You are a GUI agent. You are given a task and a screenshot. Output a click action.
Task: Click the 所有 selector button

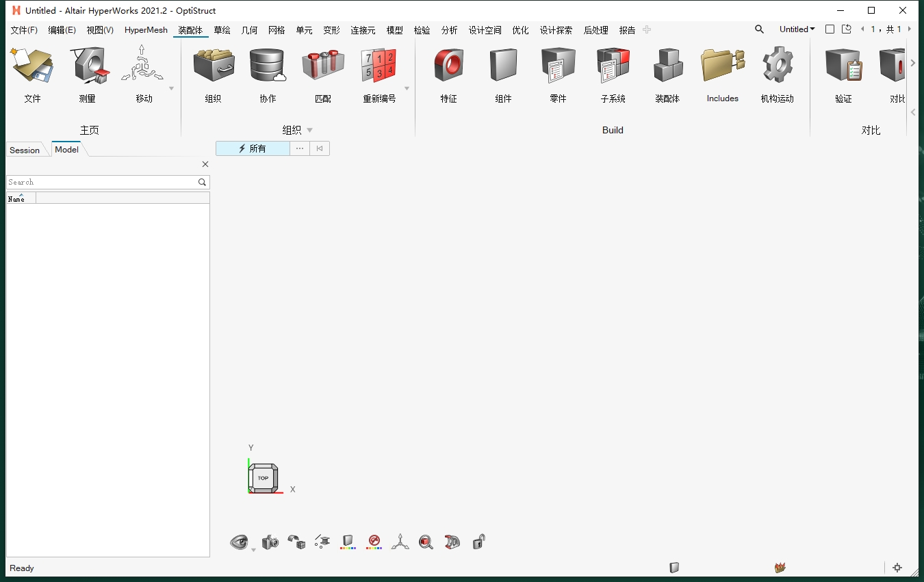[253, 148]
